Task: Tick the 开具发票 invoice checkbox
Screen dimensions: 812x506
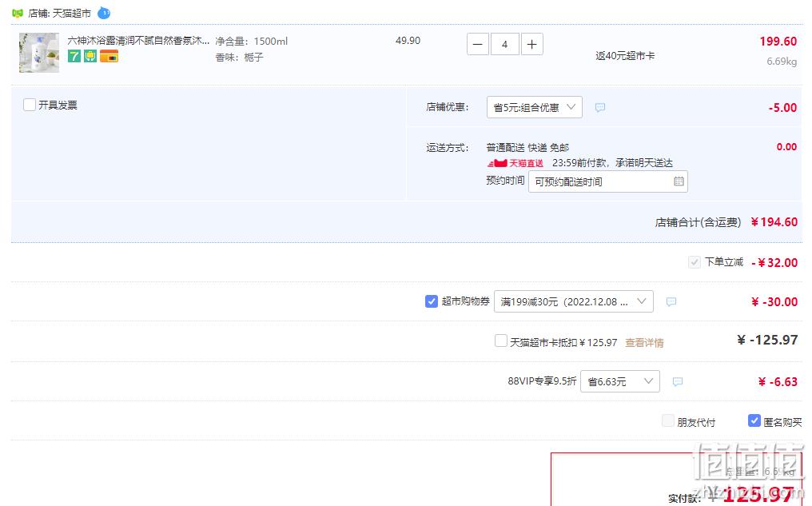Action: click(x=30, y=106)
